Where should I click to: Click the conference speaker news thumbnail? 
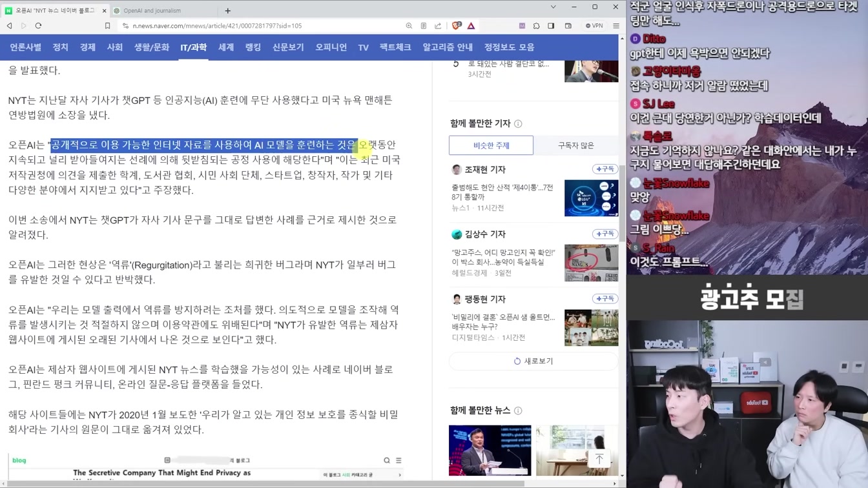pyautogui.click(x=490, y=451)
